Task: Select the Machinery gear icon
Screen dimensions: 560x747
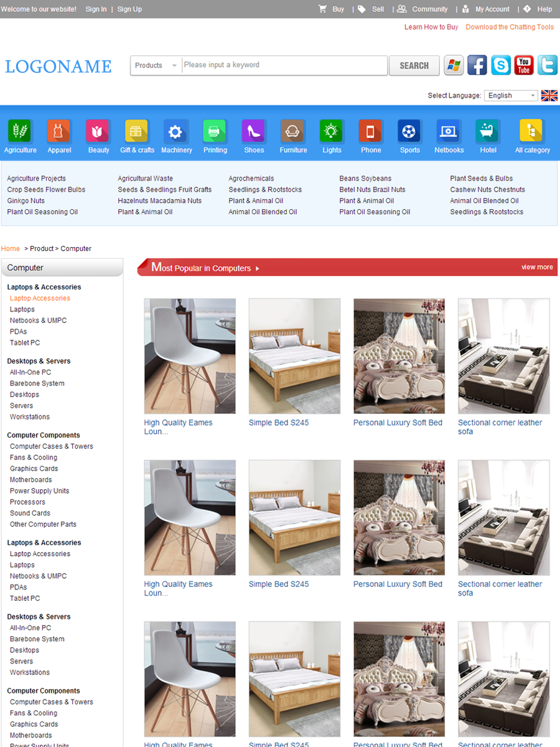Action: [175, 131]
